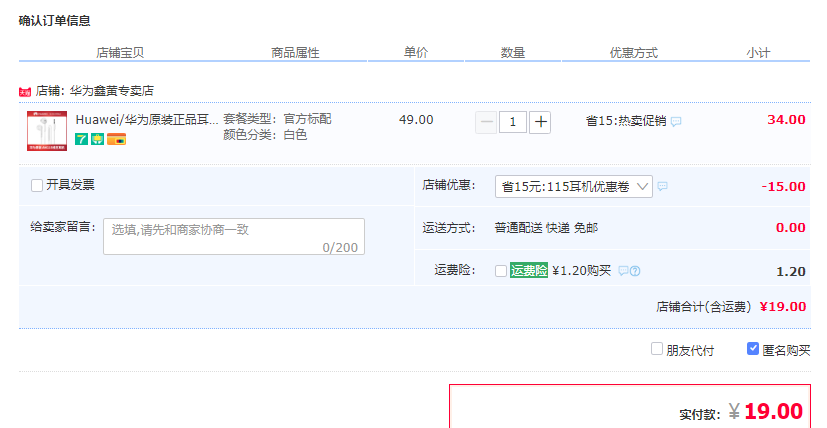Click the comment bubble beside 运费险 purchase
The width and height of the screenshot is (827, 428).
coord(623,271)
